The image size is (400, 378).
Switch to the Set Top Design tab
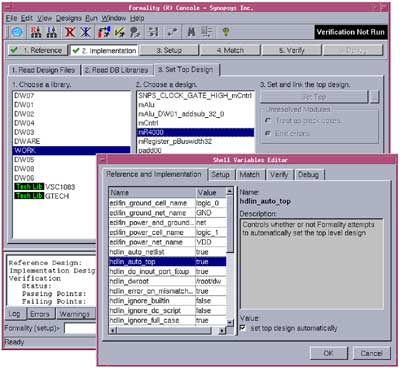click(x=187, y=69)
